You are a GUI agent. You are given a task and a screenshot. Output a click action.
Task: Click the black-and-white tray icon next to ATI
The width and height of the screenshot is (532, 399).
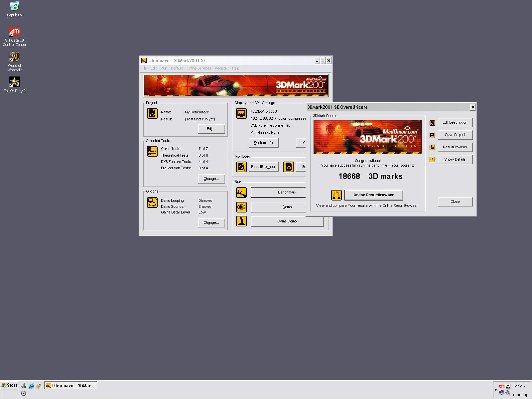pos(508,387)
